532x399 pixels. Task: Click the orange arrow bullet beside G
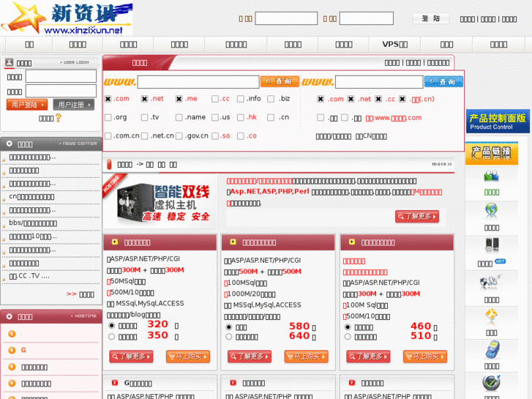12,350
